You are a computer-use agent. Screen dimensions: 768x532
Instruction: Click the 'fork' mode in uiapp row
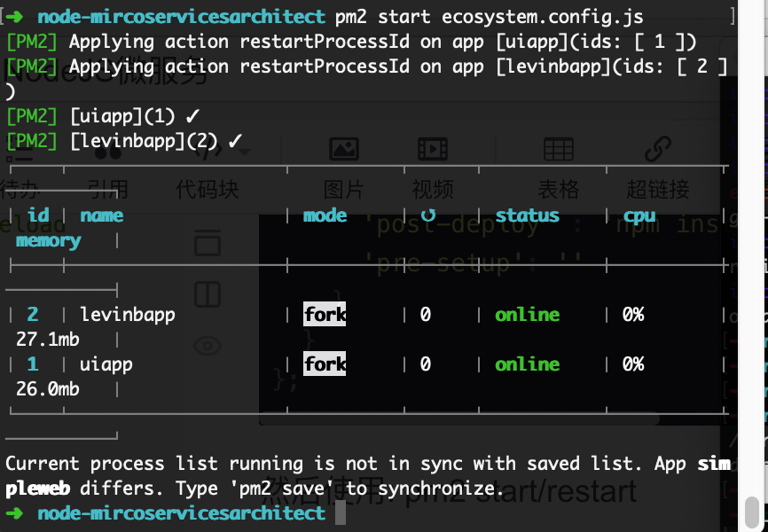pos(325,364)
